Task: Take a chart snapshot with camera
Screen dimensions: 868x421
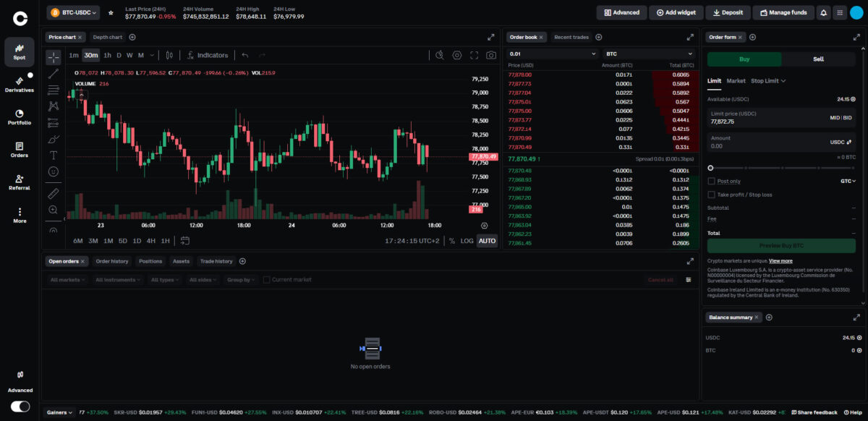Action: click(491, 55)
